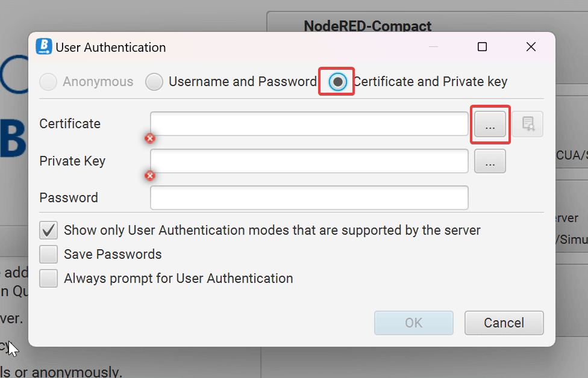
Task: Dismiss the dialog with Cancel
Action: point(504,323)
